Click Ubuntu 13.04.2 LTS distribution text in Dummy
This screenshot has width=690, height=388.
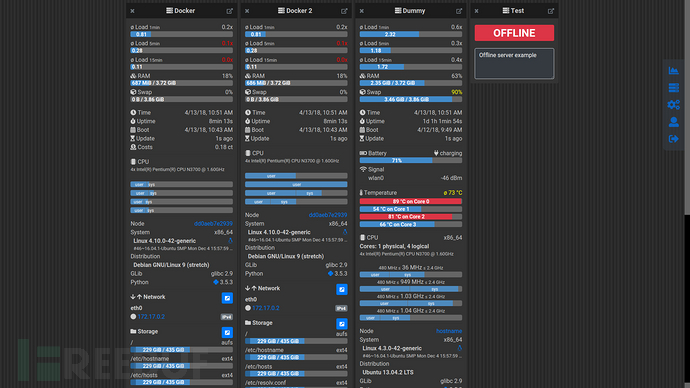click(388, 372)
